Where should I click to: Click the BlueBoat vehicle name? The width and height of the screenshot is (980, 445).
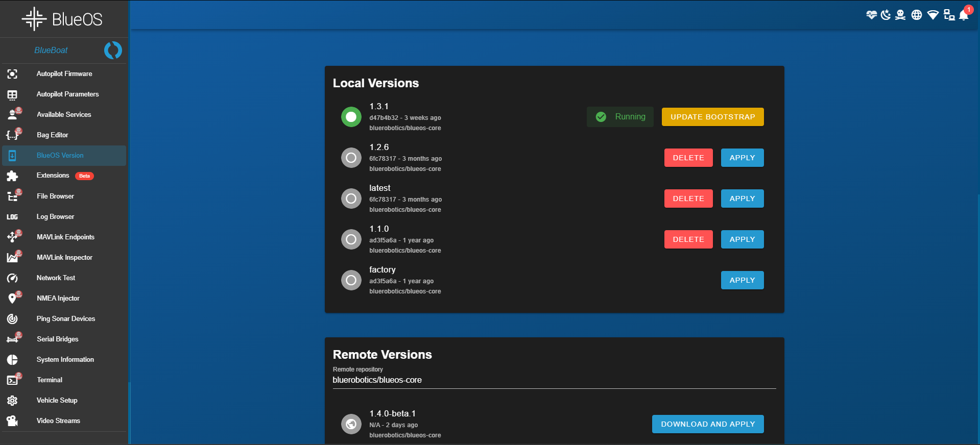[x=51, y=50]
